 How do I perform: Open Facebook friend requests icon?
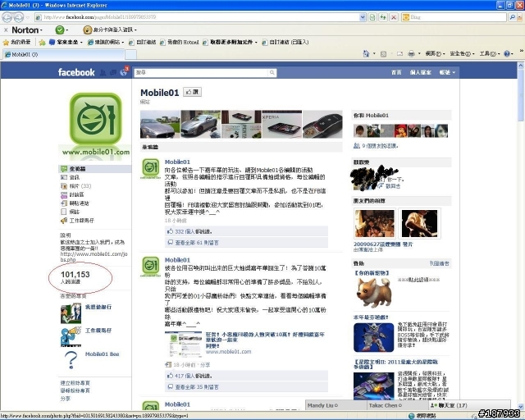(103, 72)
